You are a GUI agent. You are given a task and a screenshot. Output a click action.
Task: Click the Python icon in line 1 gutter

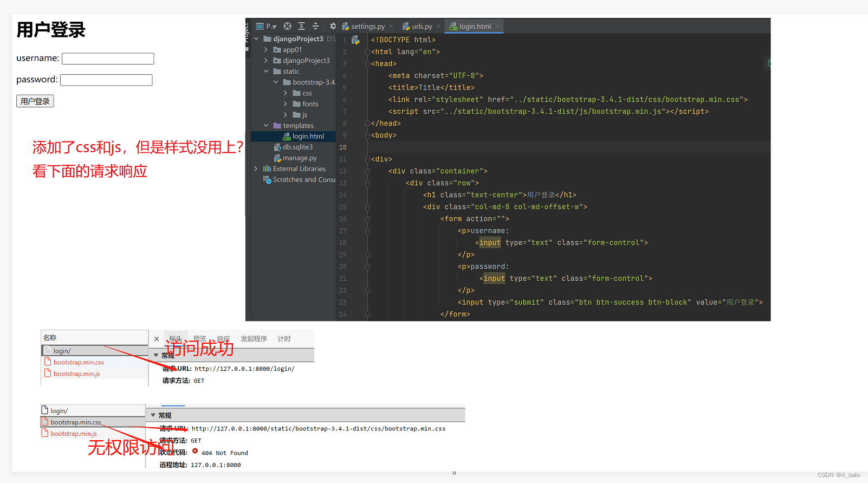(355, 40)
